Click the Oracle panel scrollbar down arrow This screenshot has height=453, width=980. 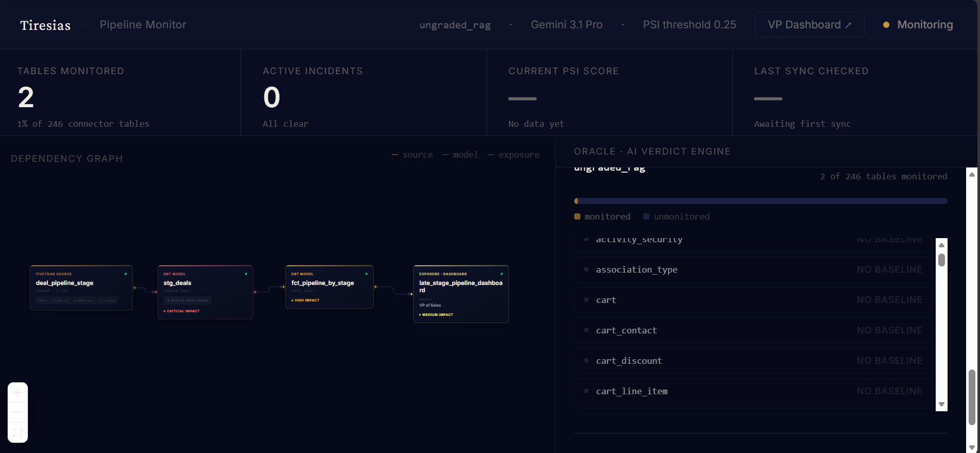click(x=972, y=447)
